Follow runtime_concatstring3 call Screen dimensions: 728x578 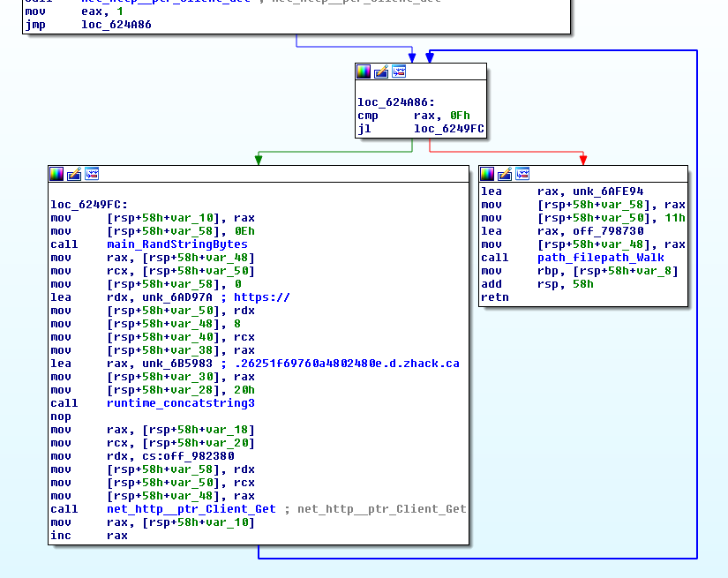pyautogui.click(x=181, y=403)
